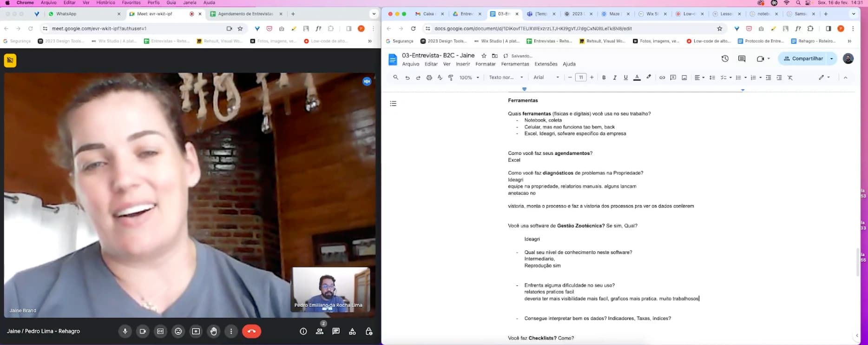This screenshot has width=868, height=345.
Task: Open the Meet camera menu in Docs header
Action: click(x=763, y=59)
